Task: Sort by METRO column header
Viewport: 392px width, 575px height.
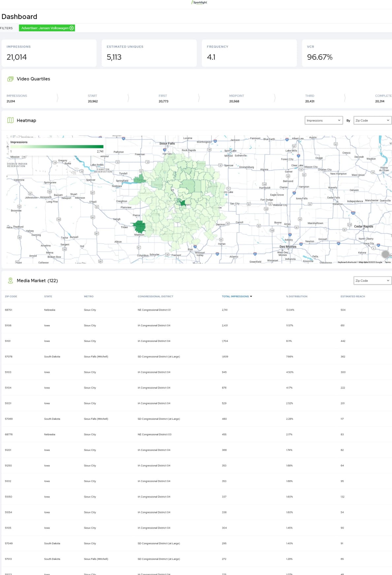Action: [x=89, y=296]
